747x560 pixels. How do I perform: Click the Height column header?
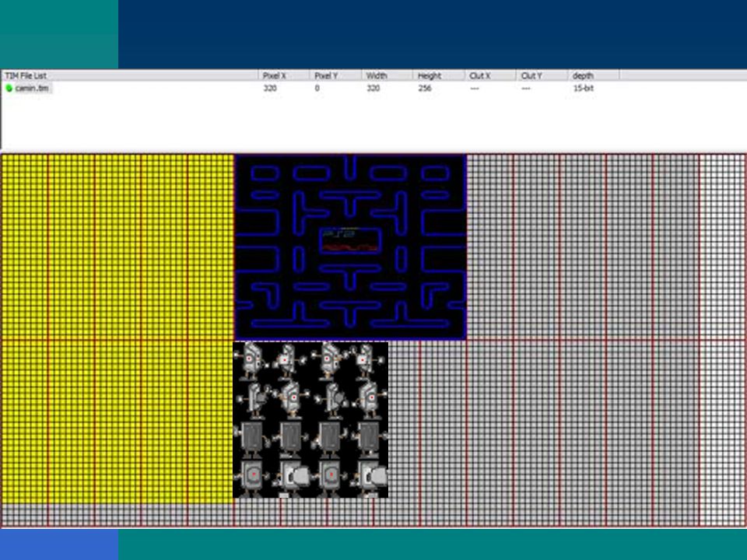tap(439, 75)
